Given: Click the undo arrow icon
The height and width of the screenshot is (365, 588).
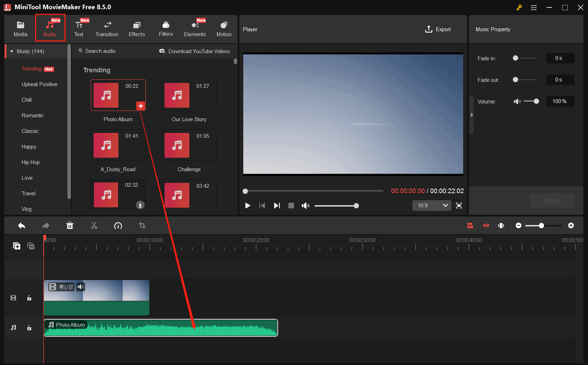Looking at the screenshot, I should point(21,225).
